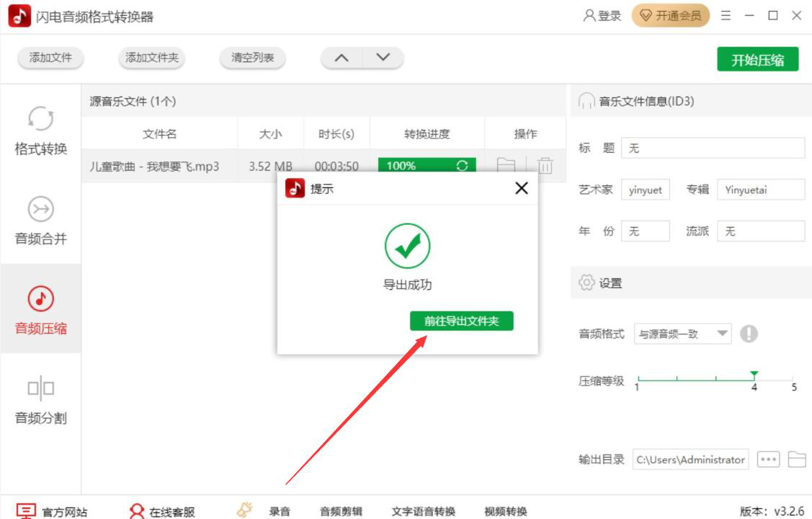Click 前往导出文件夹 in the dialog

pyautogui.click(x=461, y=321)
